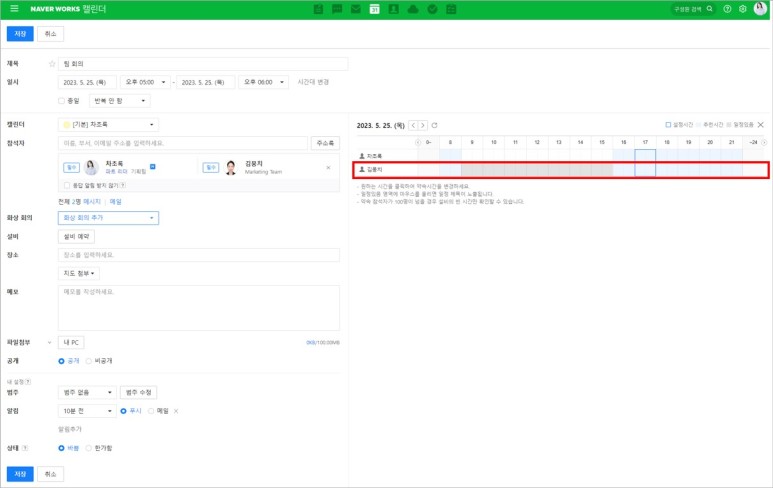Click the 범주 수정 button

[x=139, y=392]
